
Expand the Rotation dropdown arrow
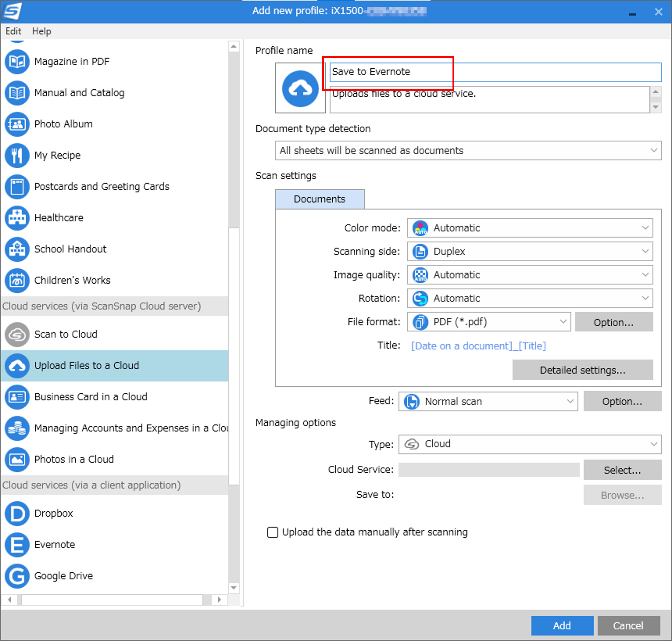(645, 298)
